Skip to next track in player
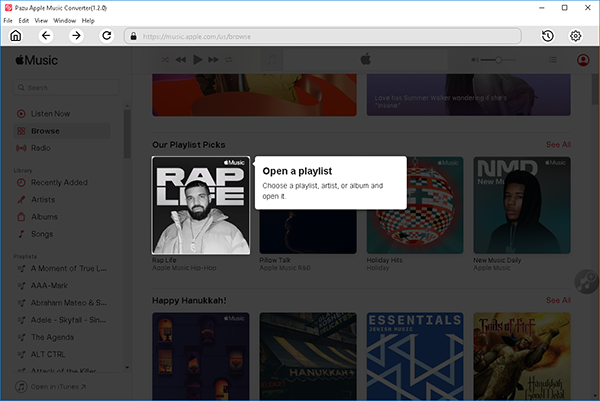This screenshot has width=600, height=401. click(214, 60)
